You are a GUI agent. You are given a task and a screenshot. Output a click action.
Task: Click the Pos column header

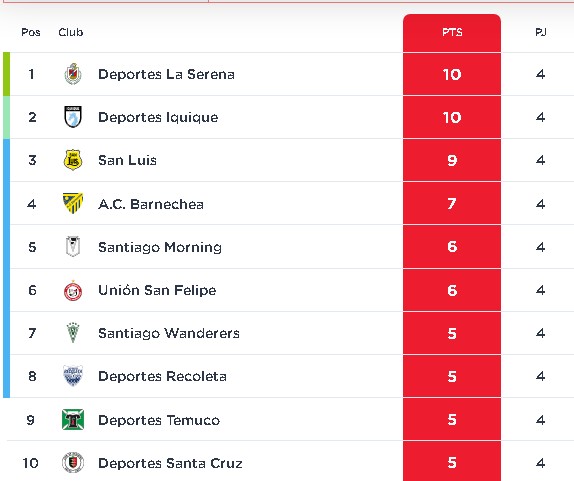[x=31, y=32]
